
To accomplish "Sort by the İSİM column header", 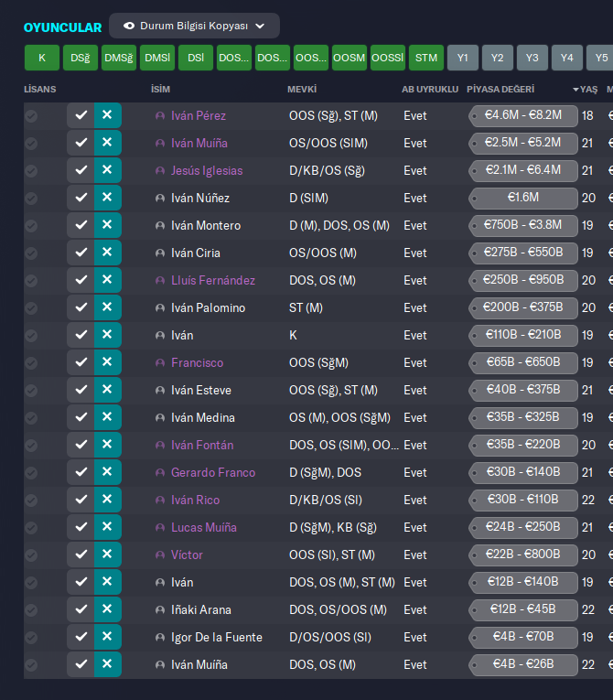I will 160,90.
